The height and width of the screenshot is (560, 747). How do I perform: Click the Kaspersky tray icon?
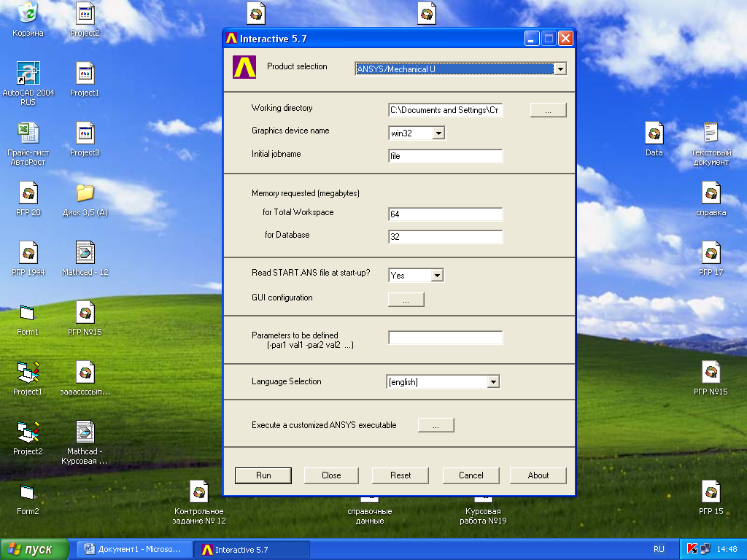(692, 549)
